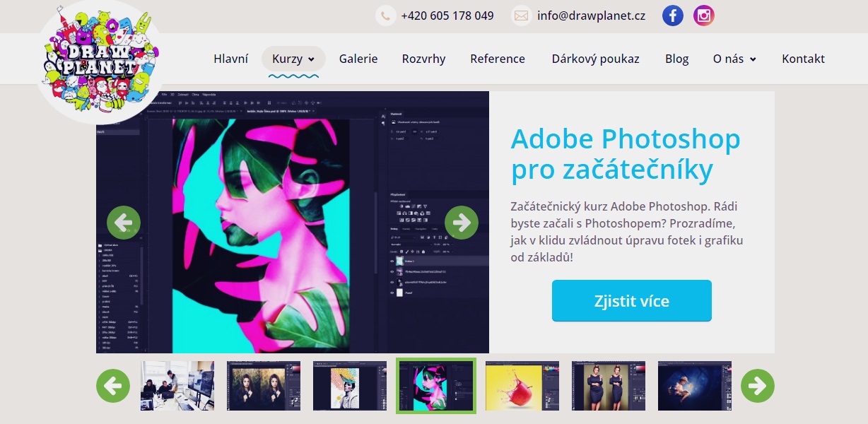
Task: Click the Adobe Photoshop pro začátečníky heading
Action: pyautogui.click(x=625, y=154)
